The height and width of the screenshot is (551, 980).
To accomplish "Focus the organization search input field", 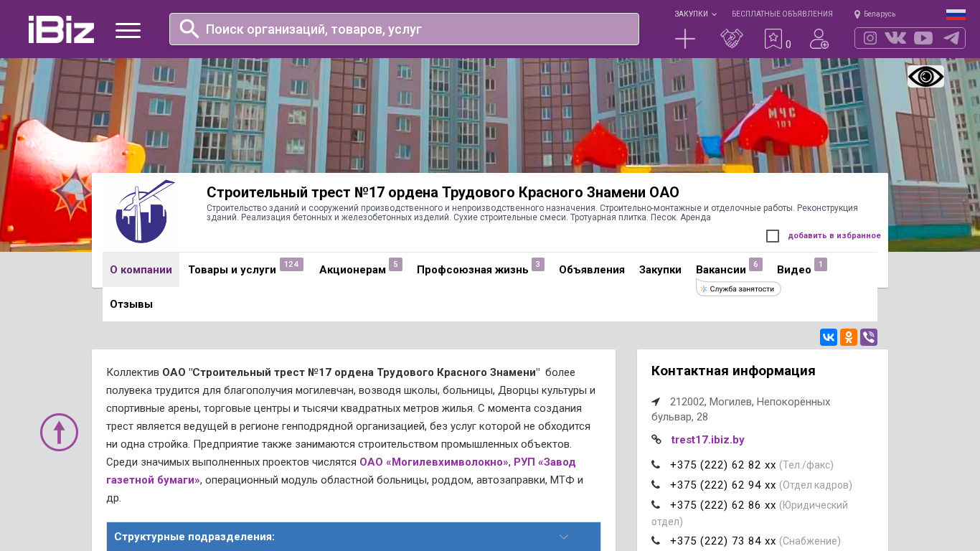I will 404,29.
